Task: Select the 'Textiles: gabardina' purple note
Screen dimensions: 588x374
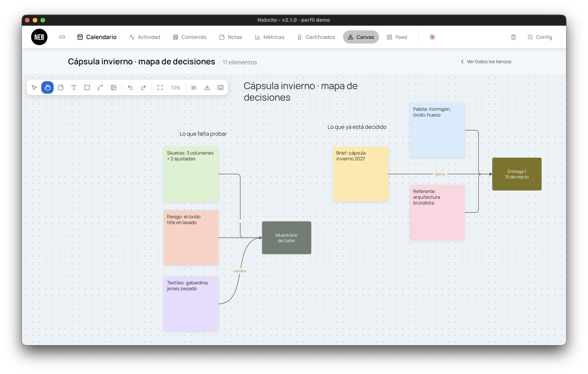Action: point(191,304)
